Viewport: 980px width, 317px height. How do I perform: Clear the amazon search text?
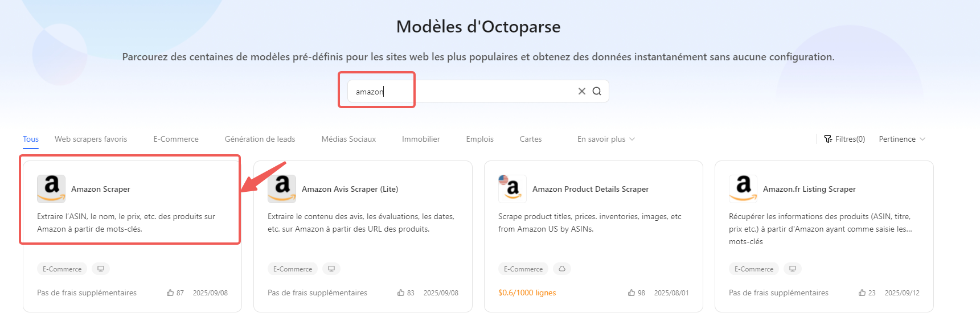pyautogui.click(x=581, y=91)
